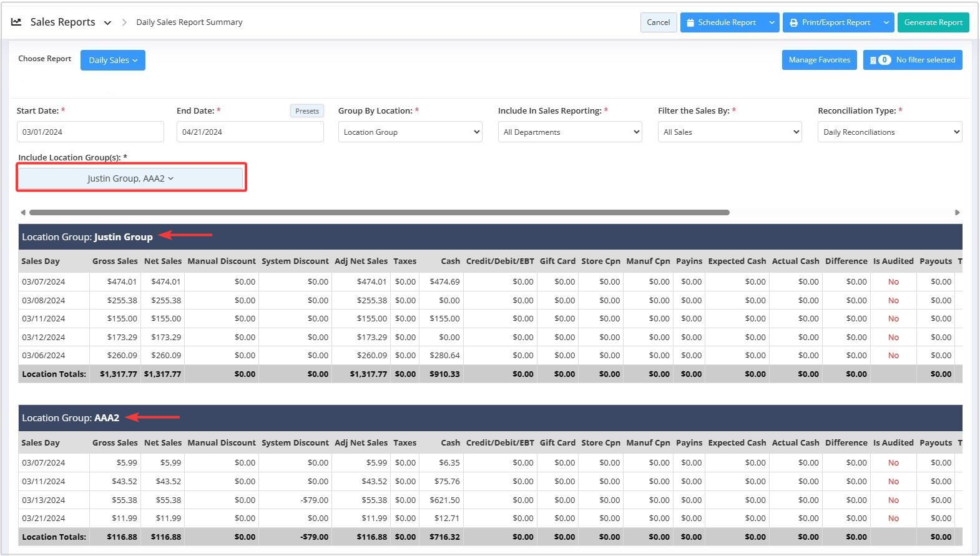Screen dimensions: 980x556
Task: Click the $75.76 cash value
Action: (447, 482)
